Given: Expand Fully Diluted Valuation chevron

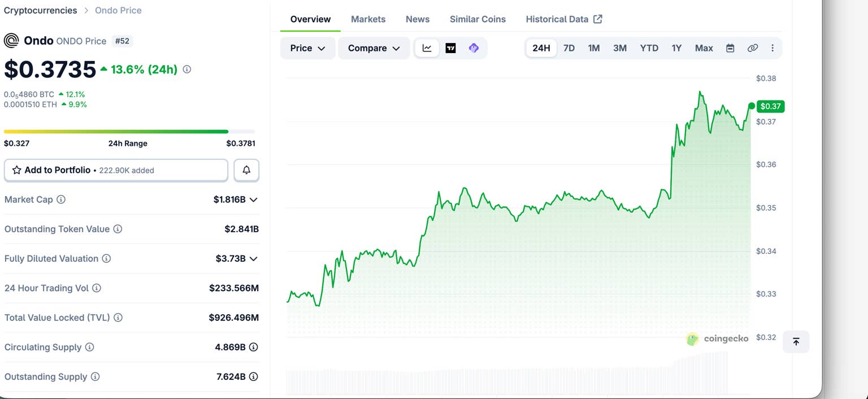Looking at the screenshot, I should click(x=253, y=258).
